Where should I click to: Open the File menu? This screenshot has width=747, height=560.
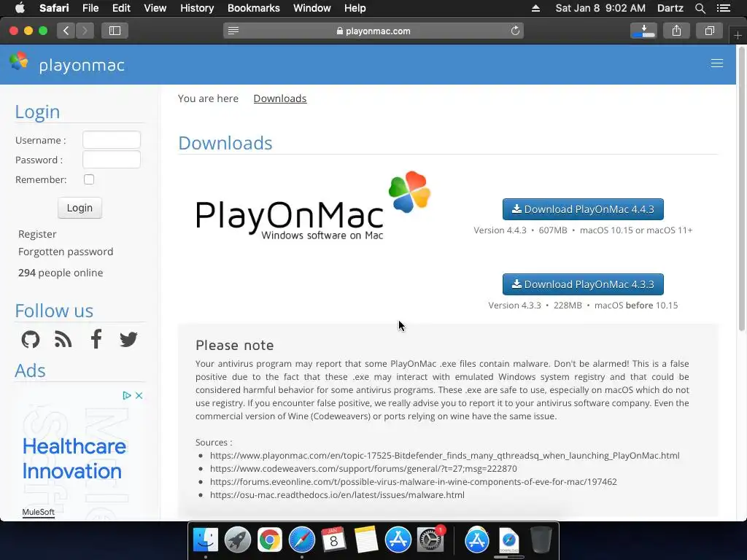click(x=90, y=8)
